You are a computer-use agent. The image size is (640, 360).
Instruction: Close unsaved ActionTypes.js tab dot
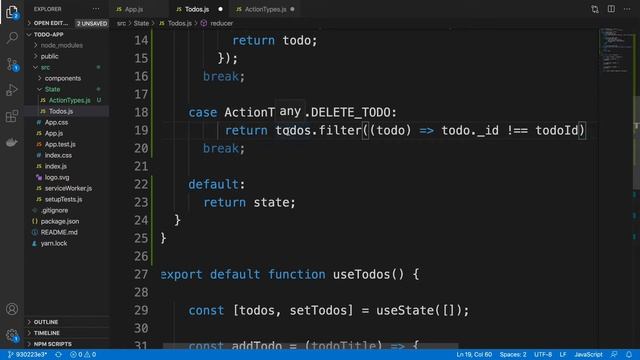[292, 9]
